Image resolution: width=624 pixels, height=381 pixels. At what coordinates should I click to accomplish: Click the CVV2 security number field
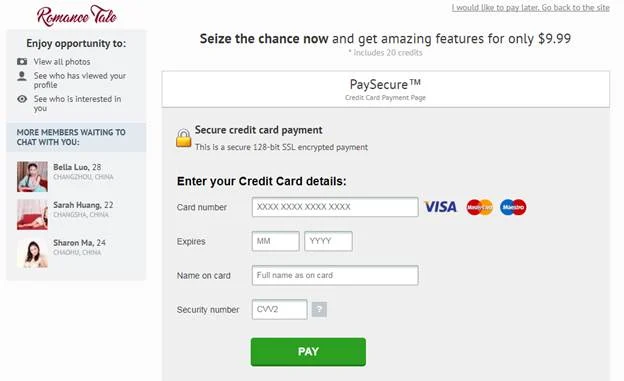279,309
